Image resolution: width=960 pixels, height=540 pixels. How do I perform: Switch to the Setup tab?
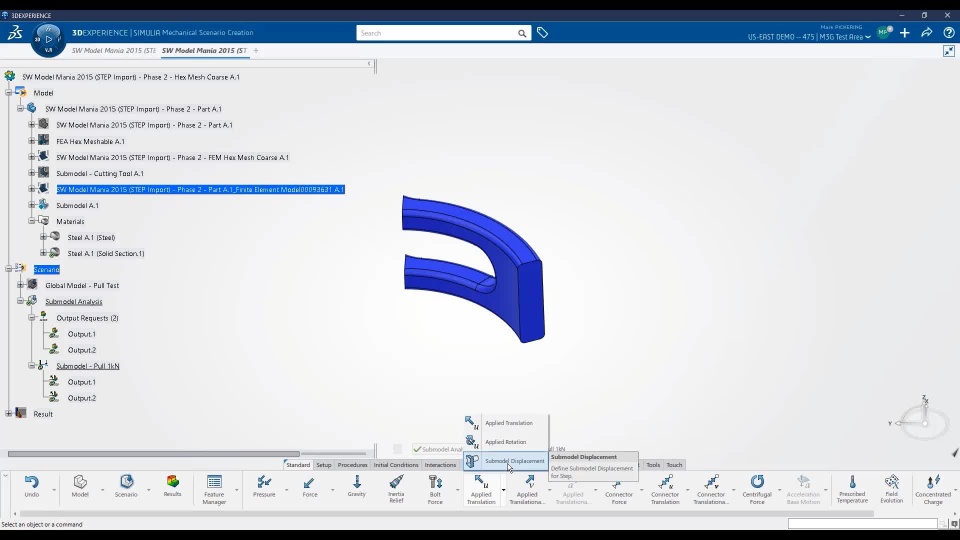pos(324,465)
